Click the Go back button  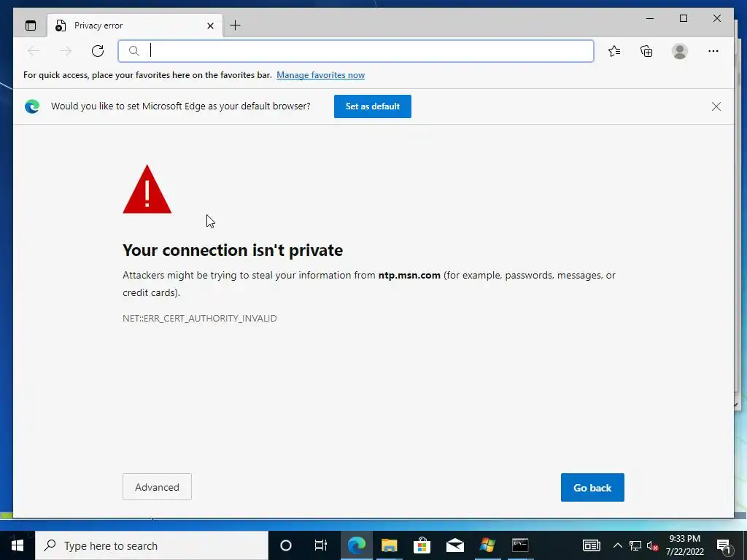(592, 487)
